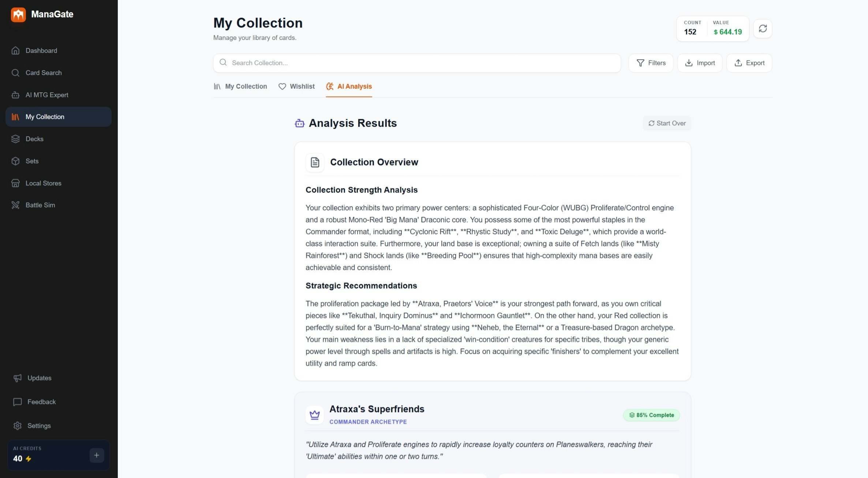
Task: Click Start Over on Analysis Results
Action: pyautogui.click(x=667, y=123)
